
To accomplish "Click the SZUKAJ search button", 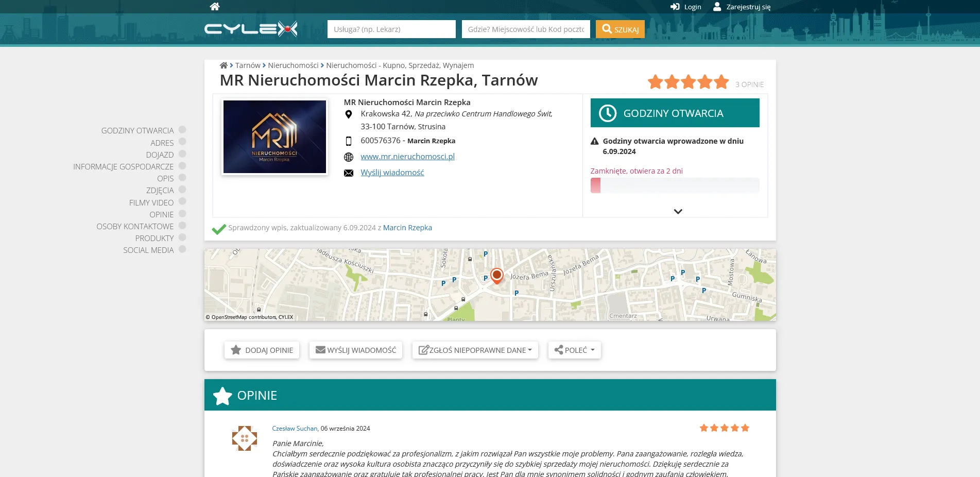I will [x=620, y=29].
